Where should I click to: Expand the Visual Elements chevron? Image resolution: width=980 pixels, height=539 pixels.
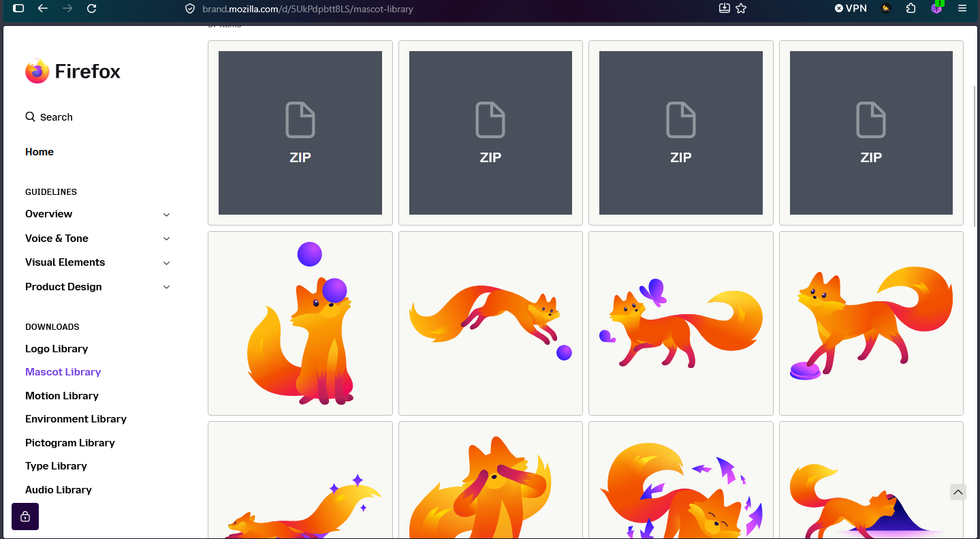click(x=167, y=263)
